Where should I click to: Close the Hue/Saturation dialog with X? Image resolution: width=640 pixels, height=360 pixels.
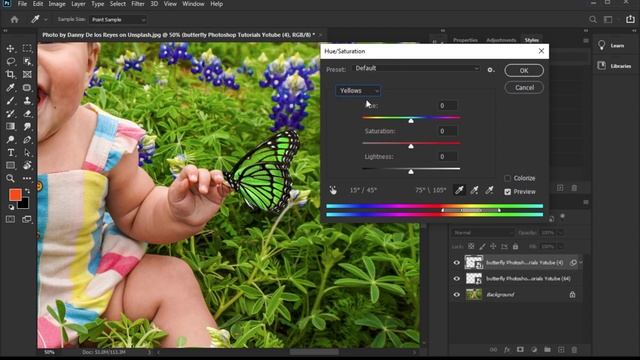(x=541, y=51)
